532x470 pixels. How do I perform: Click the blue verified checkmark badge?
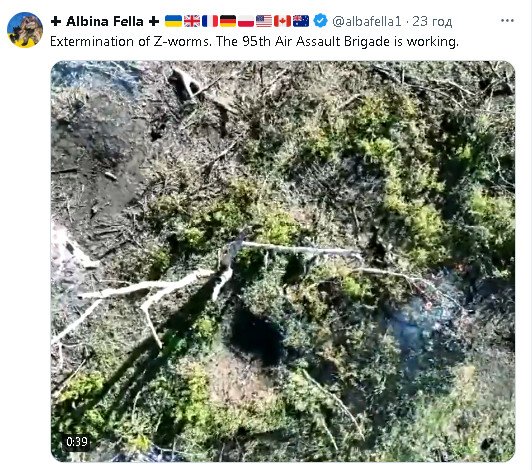pos(320,21)
